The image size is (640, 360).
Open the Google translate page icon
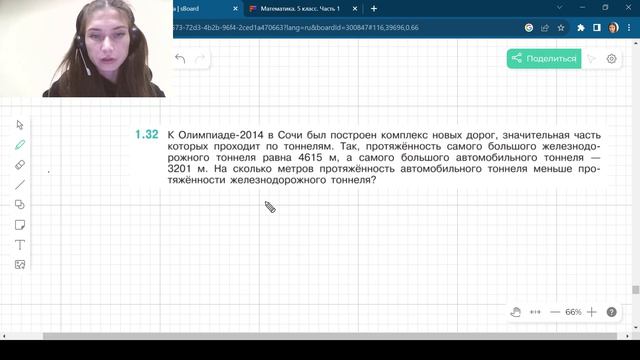coord(529,28)
